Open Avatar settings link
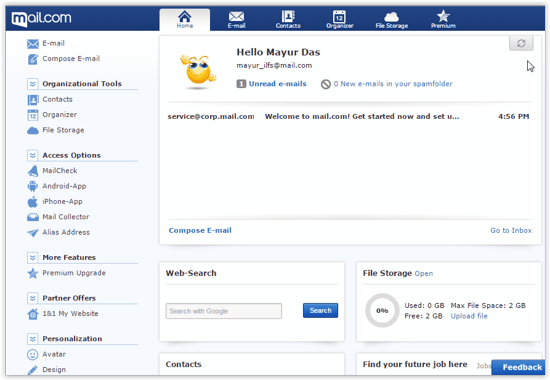 (x=54, y=354)
